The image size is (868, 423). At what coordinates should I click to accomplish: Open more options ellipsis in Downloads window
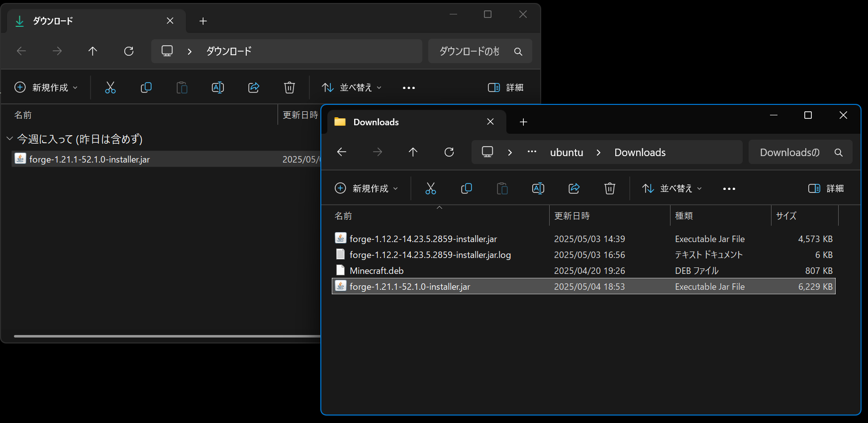[x=729, y=189]
